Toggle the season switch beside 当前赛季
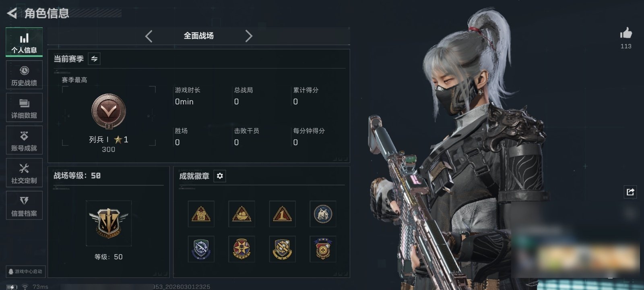The width and height of the screenshot is (644, 290). click(94, 59)
